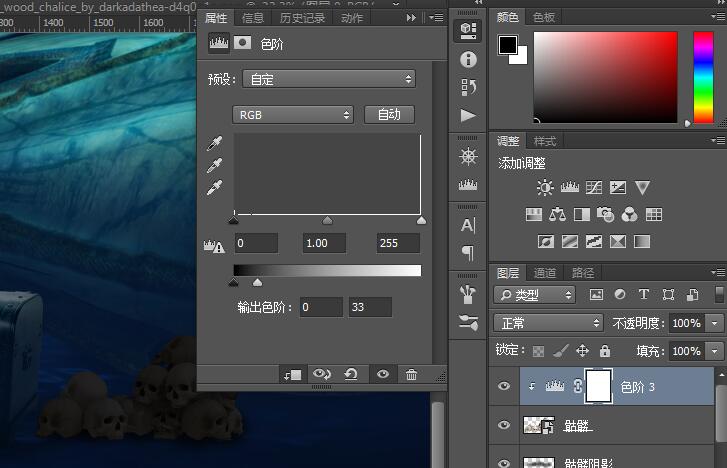This screenshot has width=727, height=468.
Task: Switch to the 通道 channels tab
Action: click(x=545, y=273)
